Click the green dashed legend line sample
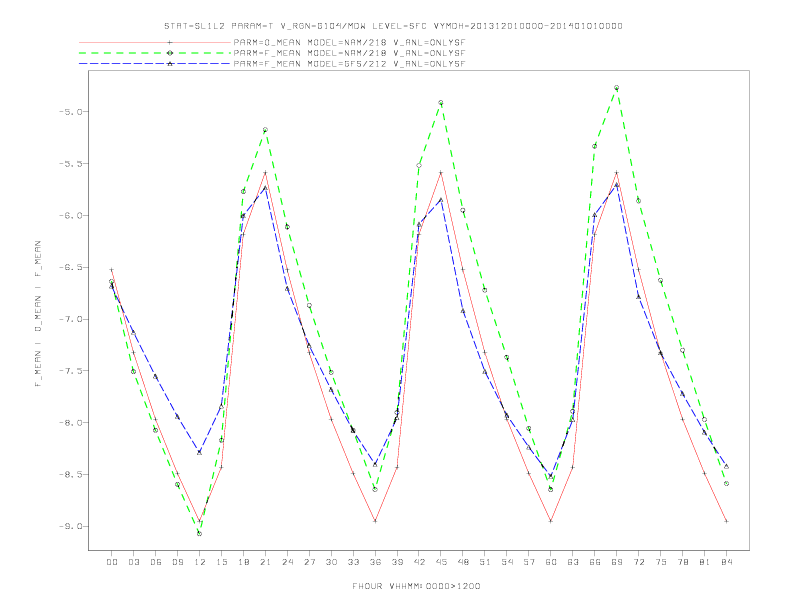 click(x=155, y=53)
